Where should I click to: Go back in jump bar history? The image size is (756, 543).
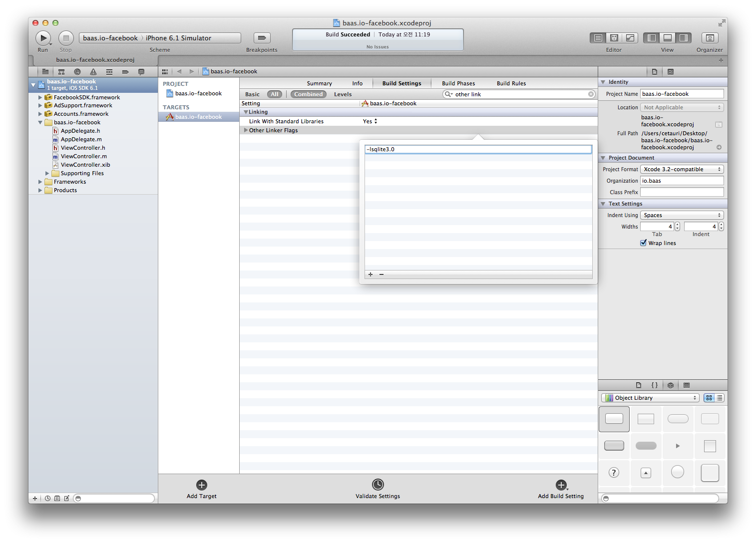[x=179, y=71]
